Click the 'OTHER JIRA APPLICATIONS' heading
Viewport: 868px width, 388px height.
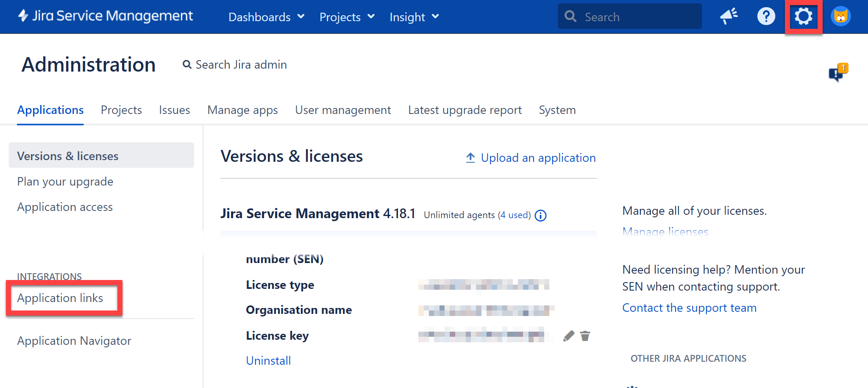pos(688,359)
